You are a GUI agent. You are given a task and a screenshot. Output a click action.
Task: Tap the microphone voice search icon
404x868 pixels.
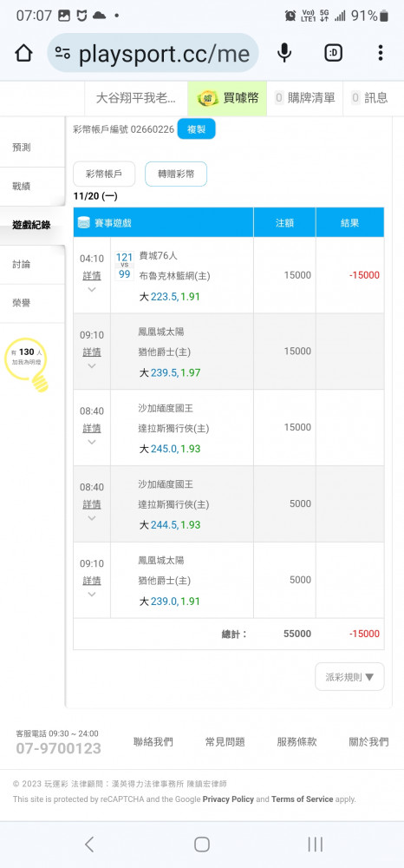284,53
